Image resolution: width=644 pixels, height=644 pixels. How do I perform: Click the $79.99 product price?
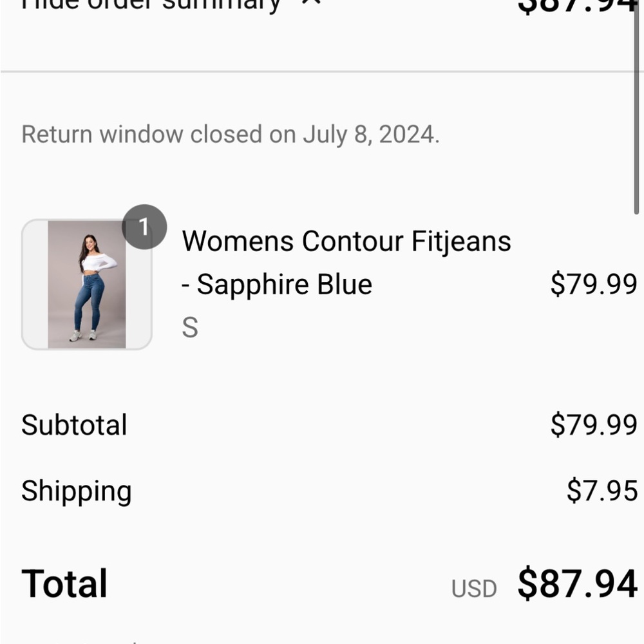click(x=593, y=284)
